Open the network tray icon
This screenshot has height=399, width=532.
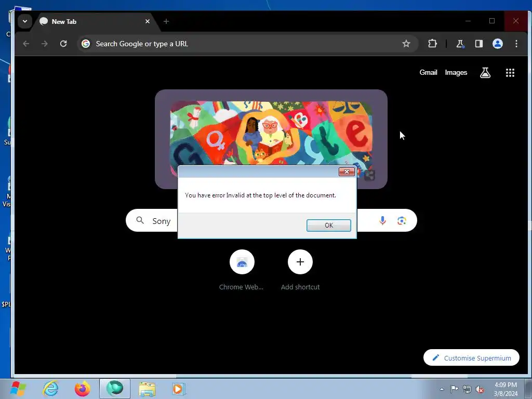pos(467,389)
